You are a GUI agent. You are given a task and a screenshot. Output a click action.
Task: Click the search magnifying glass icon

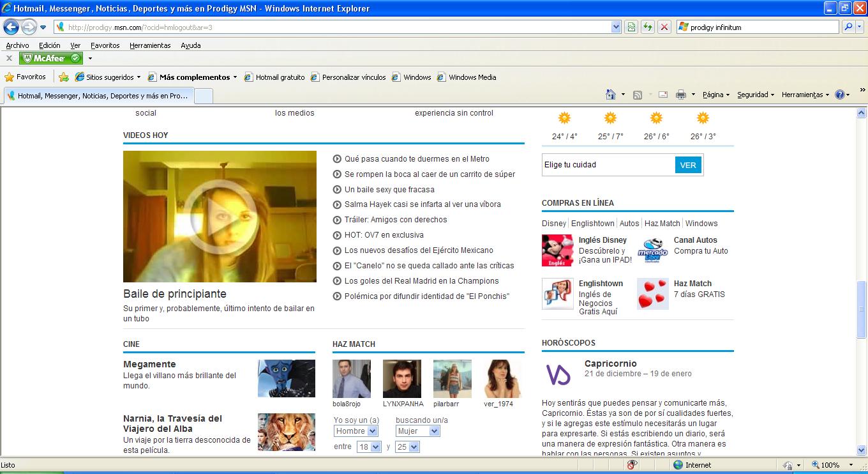[x=849, y=26]
